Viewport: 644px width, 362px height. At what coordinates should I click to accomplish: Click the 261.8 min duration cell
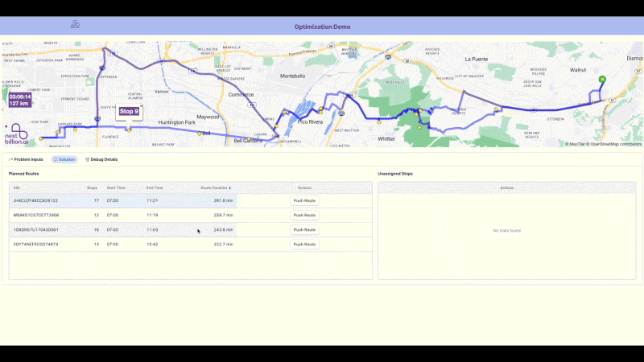coord(223,200)
